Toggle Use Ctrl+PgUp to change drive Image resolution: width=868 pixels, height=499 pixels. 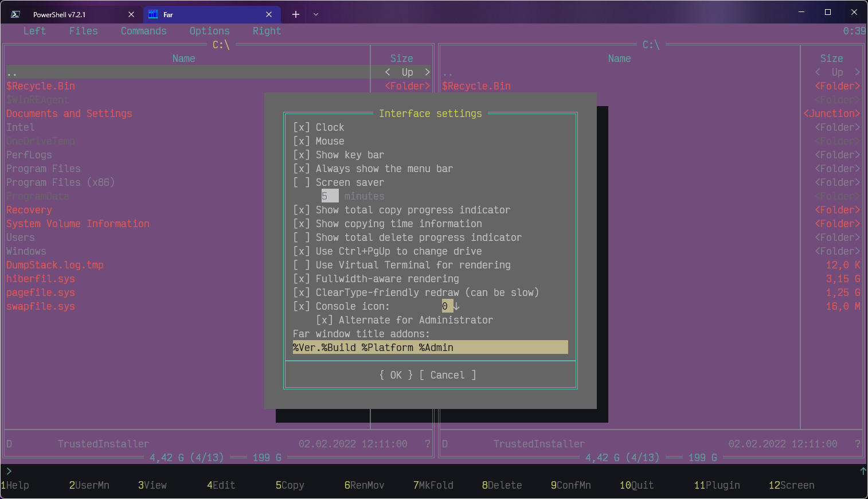tap(302, 251)
